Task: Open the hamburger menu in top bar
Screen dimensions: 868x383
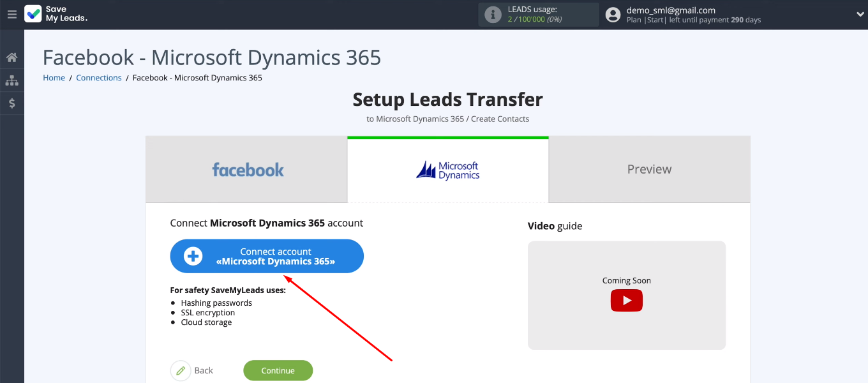Action: tap(11, 14)
